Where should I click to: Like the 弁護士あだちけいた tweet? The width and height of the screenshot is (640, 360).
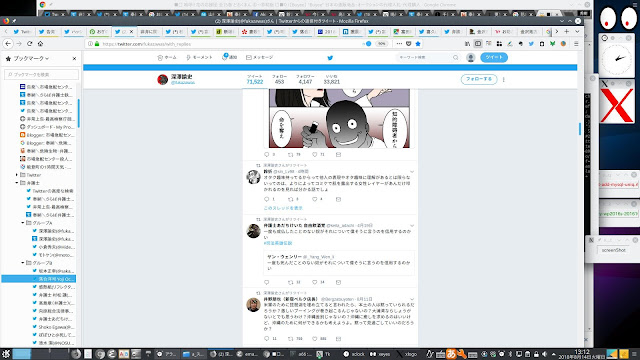click(315, 282)
